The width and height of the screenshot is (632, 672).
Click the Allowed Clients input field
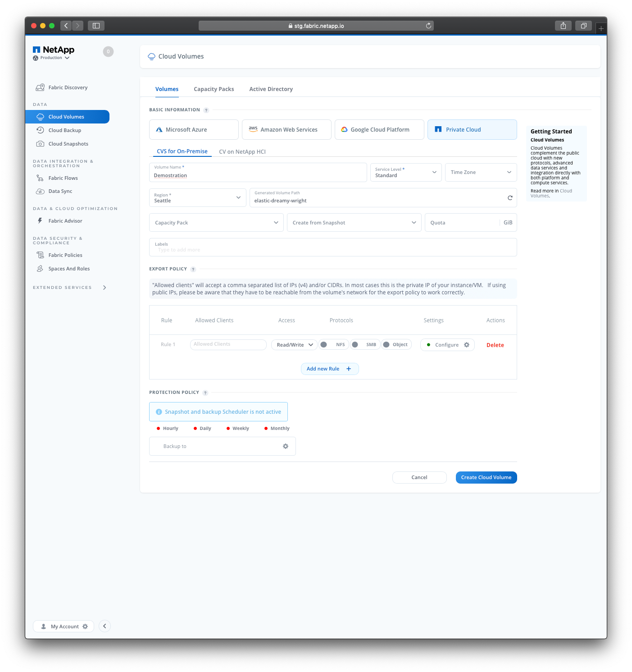(228, 344)
